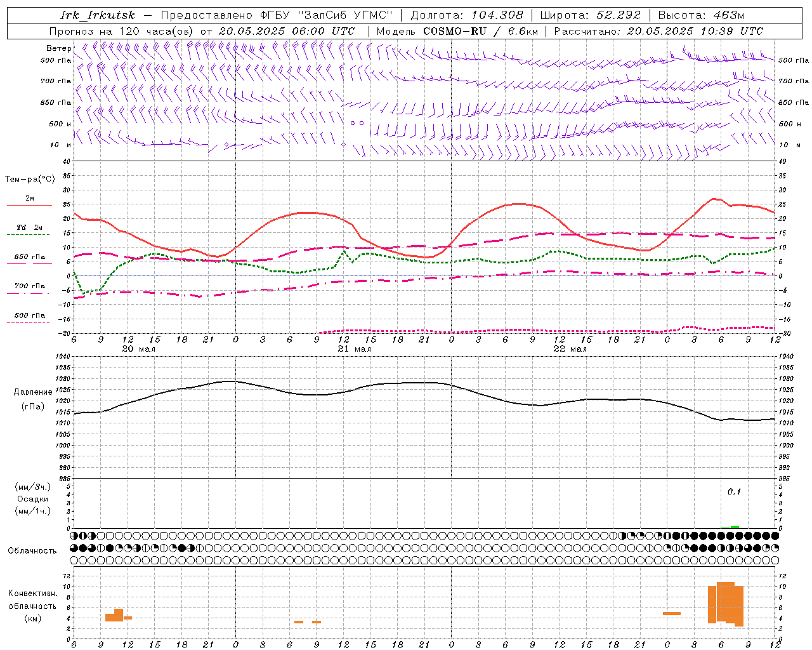Click the (гПа) unit under Давление

pyautogui.click(x=32, y=407)
